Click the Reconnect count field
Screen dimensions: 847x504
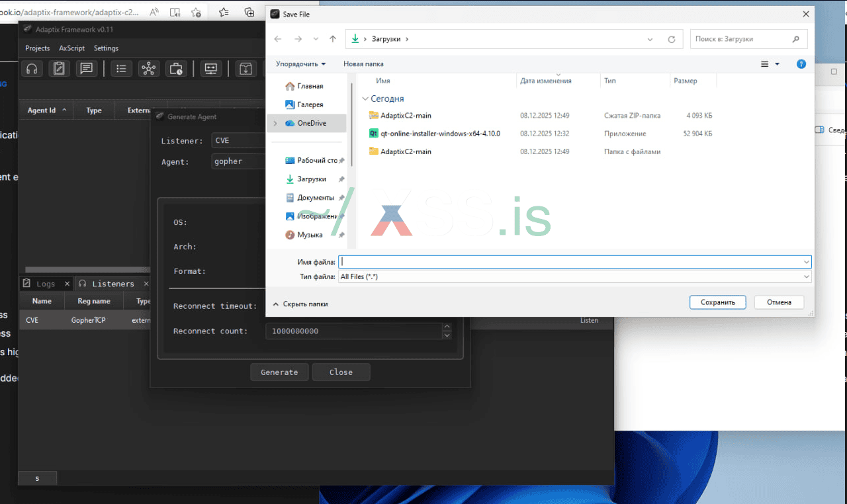click(354, 331)
